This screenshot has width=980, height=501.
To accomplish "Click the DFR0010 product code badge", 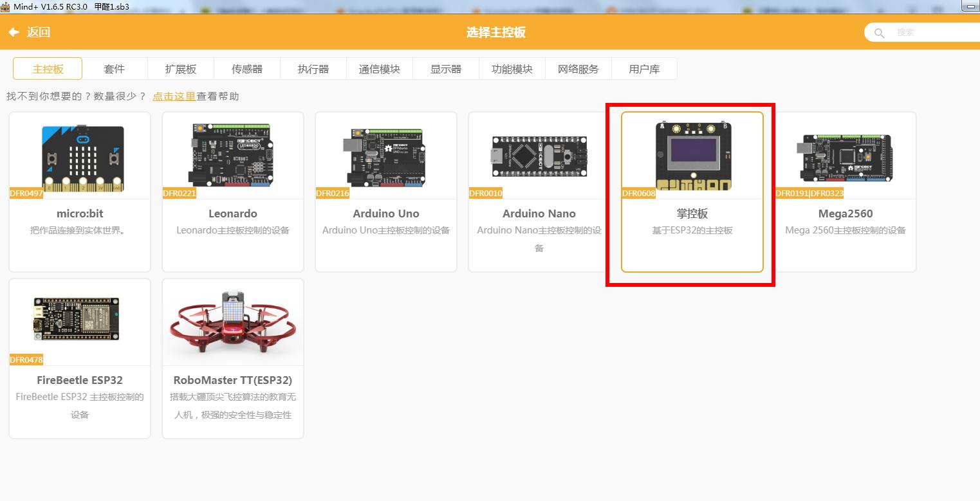I will click(486, 194).
